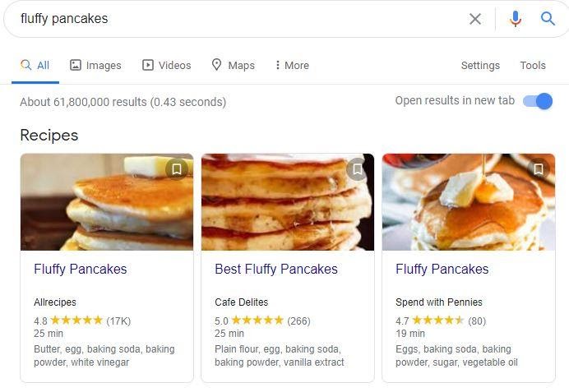Screen dimensions: 569x392
Task: Select the All results tab
Action: point(35,65)
